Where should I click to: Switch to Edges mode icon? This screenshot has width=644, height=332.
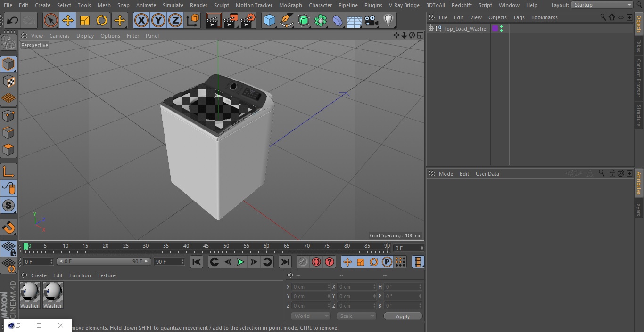(x=8, y=132)
